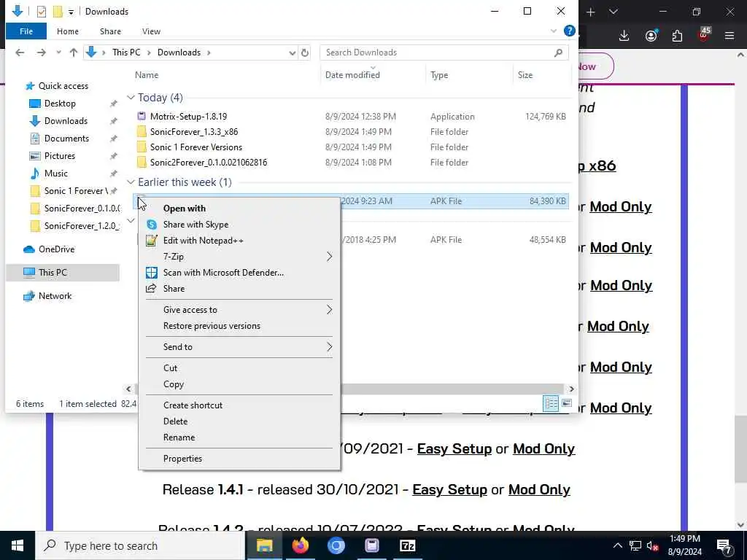Open Firefox extensions puzzle icon
Screen dimensions: 747x560
click(677, 36)
